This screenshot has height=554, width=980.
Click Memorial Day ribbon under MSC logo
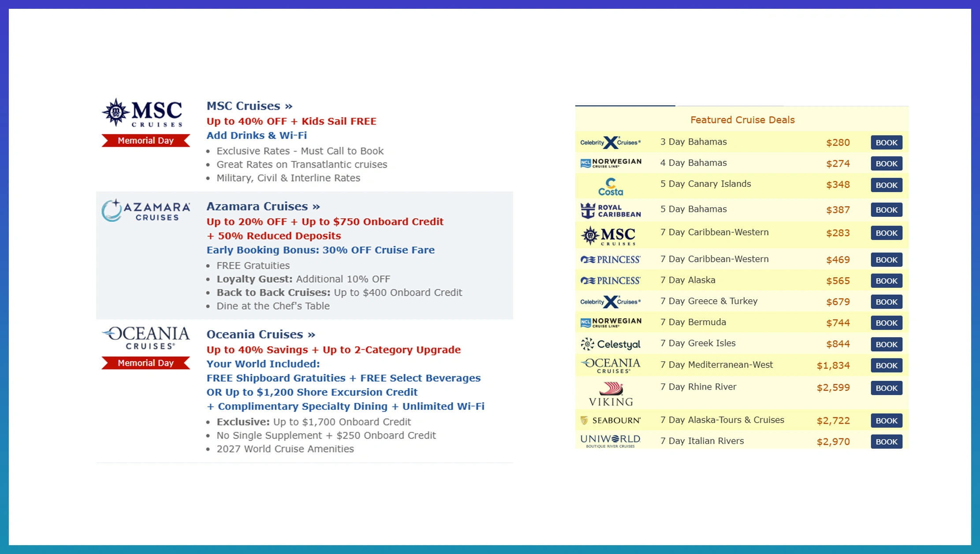(x=146, y=141)
